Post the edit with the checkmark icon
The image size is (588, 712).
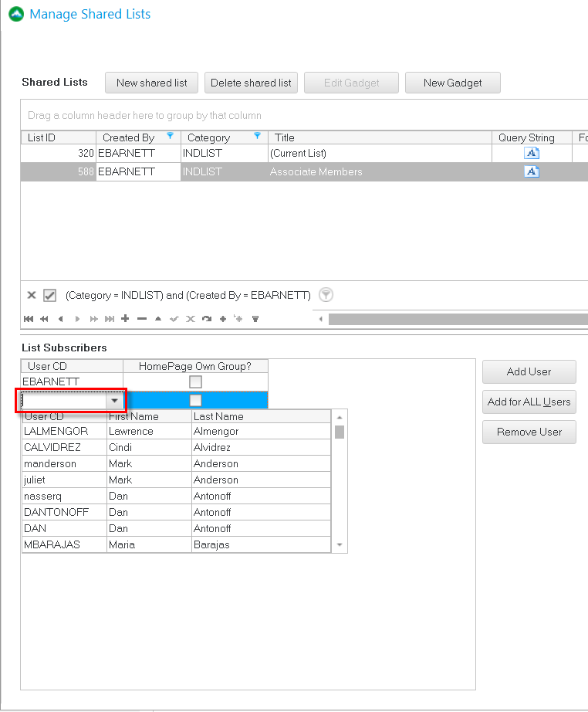[174, 319]
